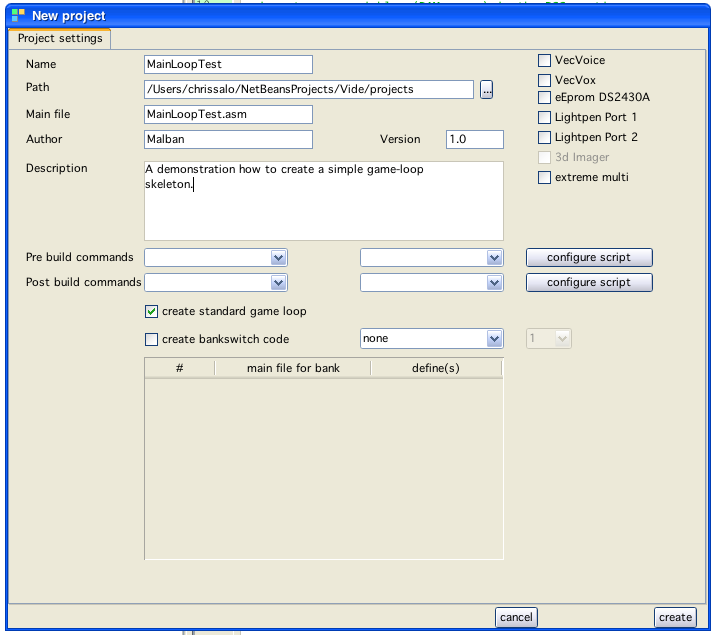
Task: Check the Lightpen Port 2 box
Action: pyautogui.click(x=544, y=137)
